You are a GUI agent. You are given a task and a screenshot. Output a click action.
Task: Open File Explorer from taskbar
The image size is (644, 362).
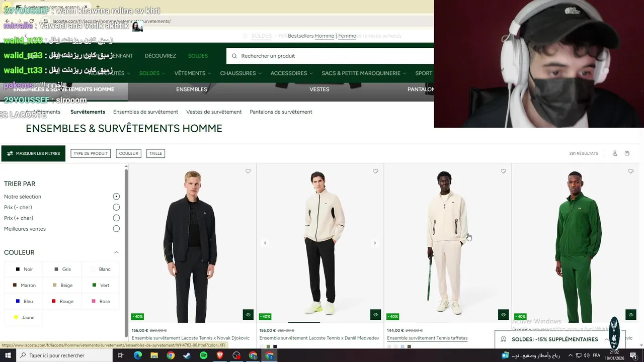pyautogui.click(x=154, y=355)
